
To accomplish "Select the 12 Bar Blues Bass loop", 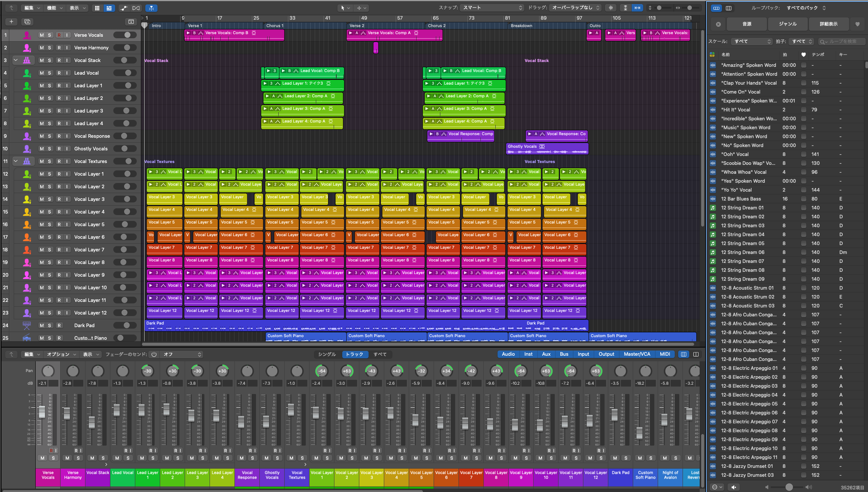I will 741,199.
